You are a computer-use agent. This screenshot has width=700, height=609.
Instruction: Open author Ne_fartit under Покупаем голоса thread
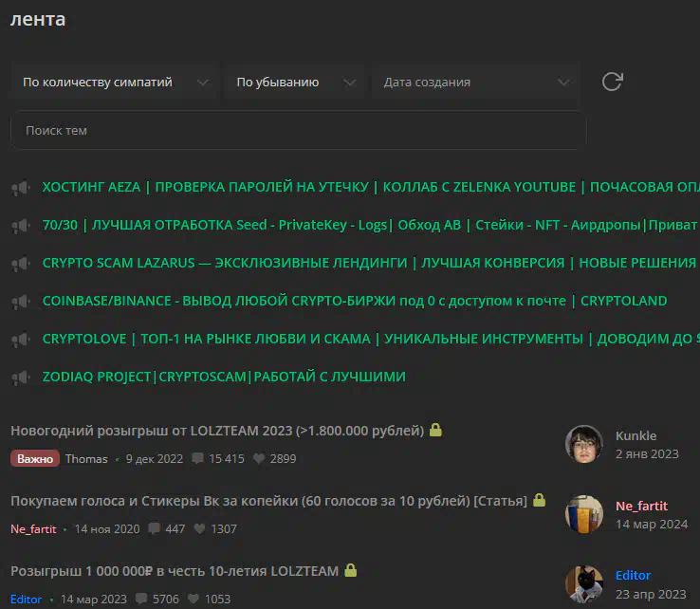tap(33, 529)
